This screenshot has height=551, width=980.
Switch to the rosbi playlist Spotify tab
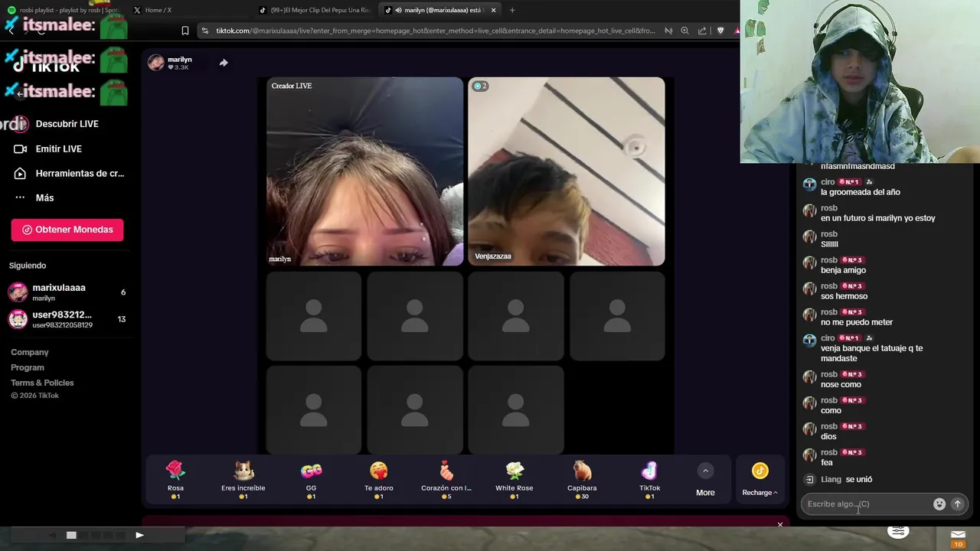point(64,10)
